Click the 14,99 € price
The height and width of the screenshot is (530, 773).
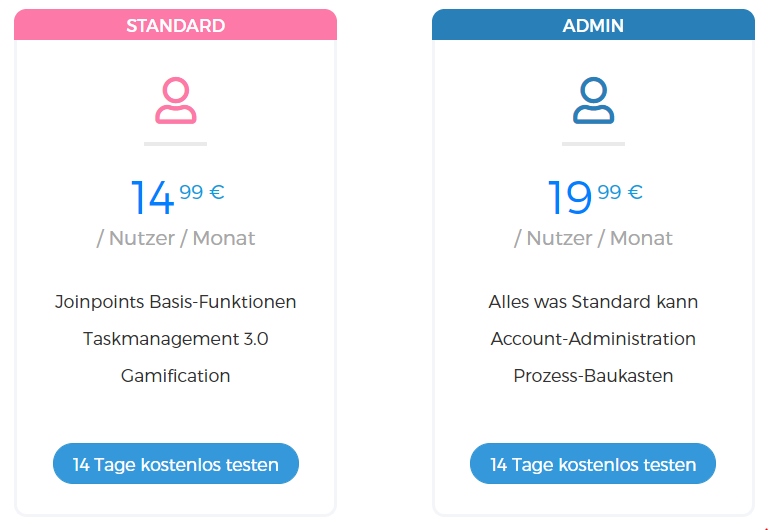pos(177,197)
